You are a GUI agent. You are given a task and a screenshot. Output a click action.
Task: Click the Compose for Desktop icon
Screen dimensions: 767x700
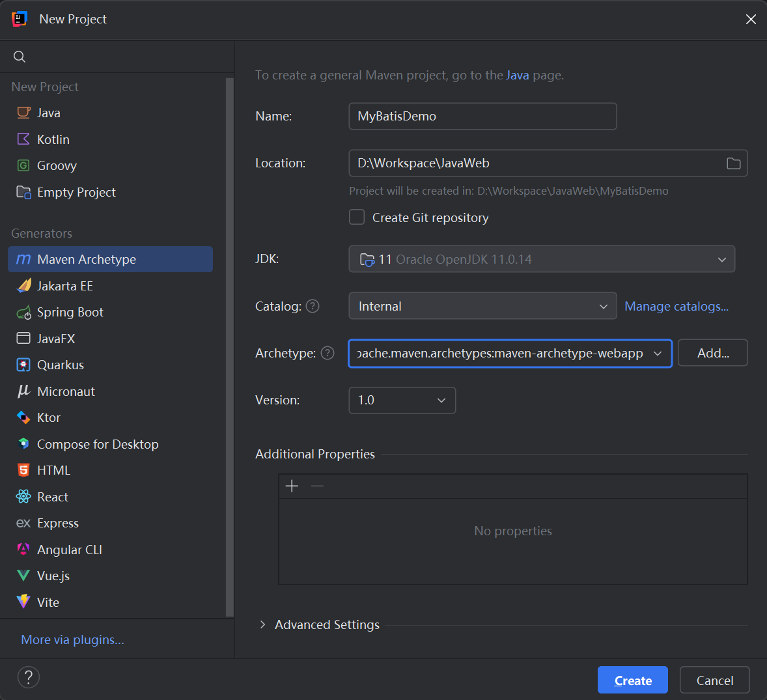click(23, 443)
